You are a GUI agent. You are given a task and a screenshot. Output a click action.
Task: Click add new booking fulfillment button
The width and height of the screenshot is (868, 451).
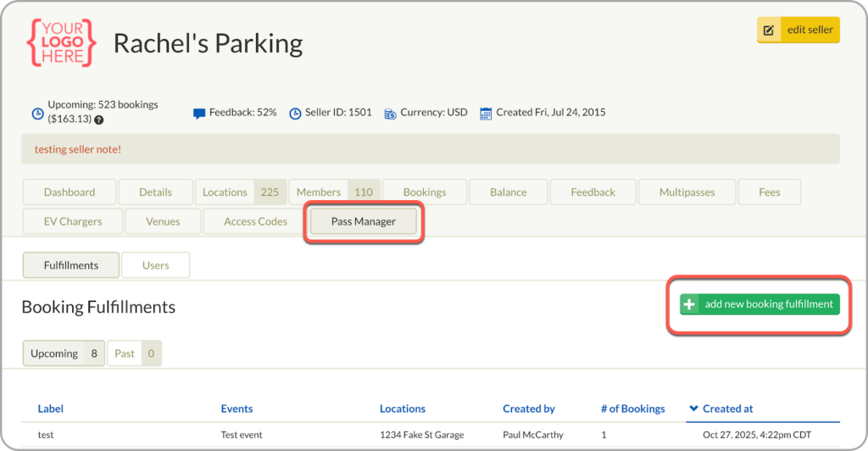tap(768, 304)
